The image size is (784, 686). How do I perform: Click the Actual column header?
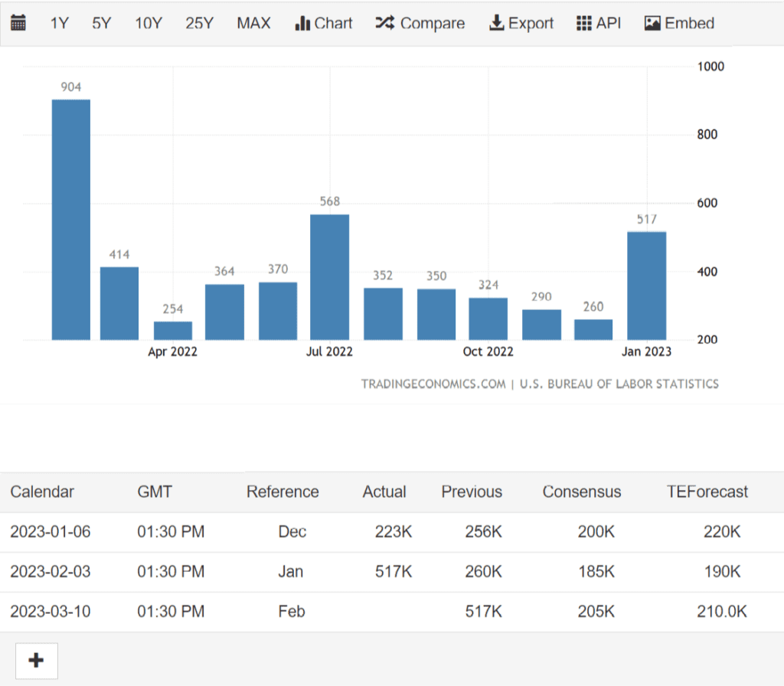(x=384, y=492)
